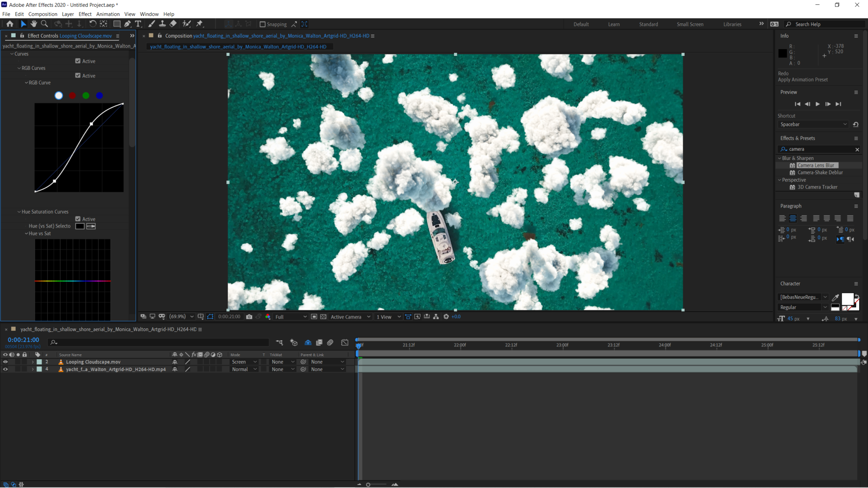
Task: Open the Active Camera view dropdown
Action: tap(350, 316)
